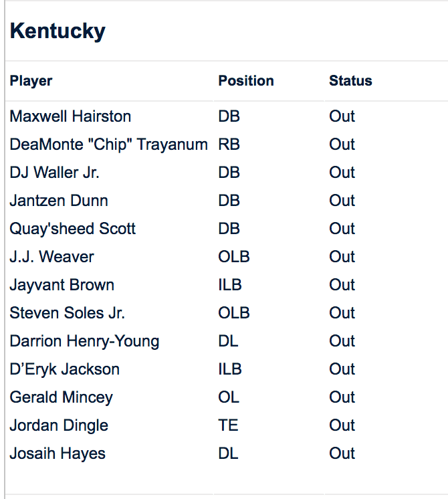Click Maxwell Hairston's Out status
The width and height of the screenshot is (448, 499).
point(342,116)
